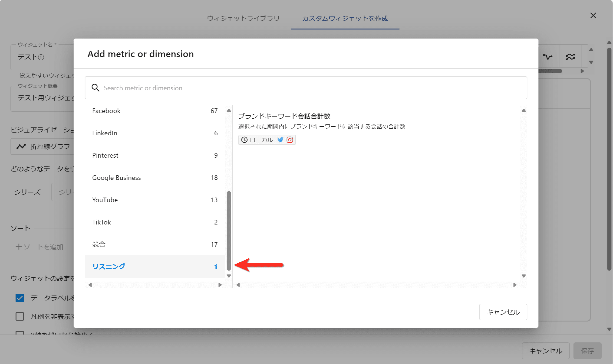Viewport: 613px width, 364px height.
Task: Click the search magnifier icon
Action: (x=95, y=88)
